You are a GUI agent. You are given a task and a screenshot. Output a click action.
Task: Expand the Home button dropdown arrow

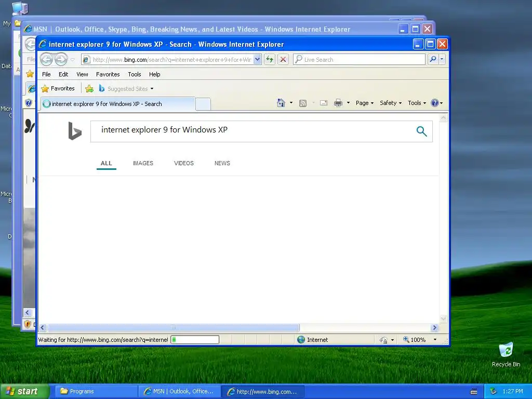pyautogui.click(x=291, y=103)
